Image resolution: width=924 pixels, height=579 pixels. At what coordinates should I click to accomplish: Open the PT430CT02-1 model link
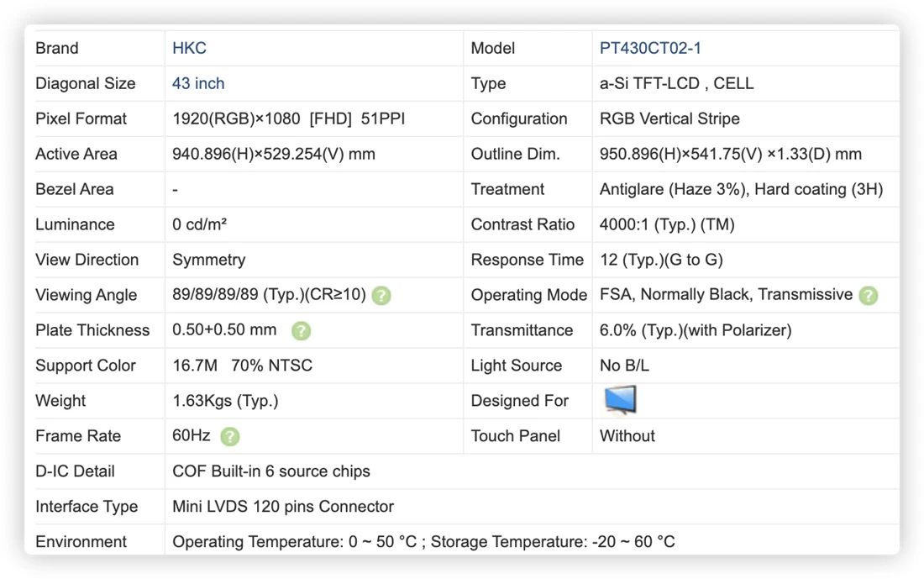[650, 49]
